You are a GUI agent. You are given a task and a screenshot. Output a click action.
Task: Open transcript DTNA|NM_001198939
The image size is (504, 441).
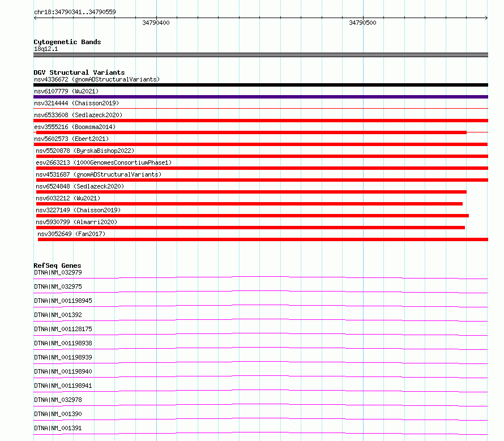63,357
